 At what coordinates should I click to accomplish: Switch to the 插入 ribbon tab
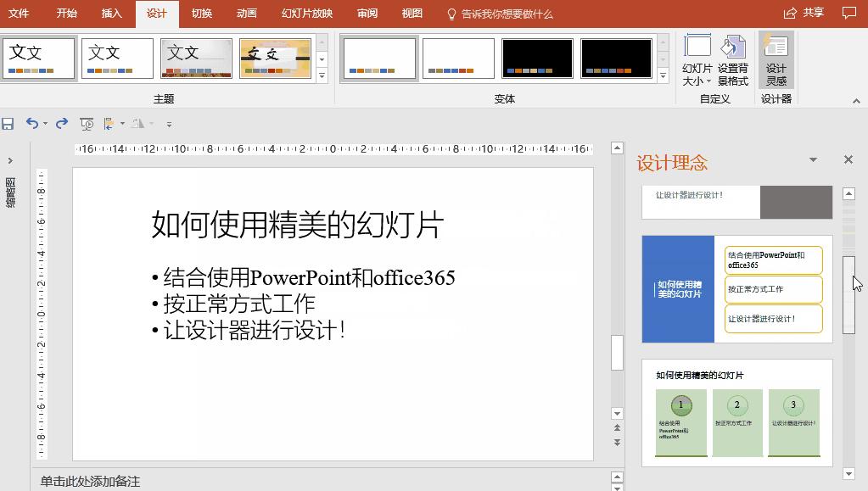click(112, 14)
